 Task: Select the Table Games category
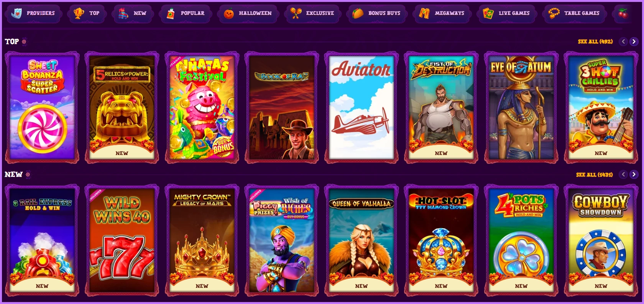pyautogui.click(x=574, y=13)
